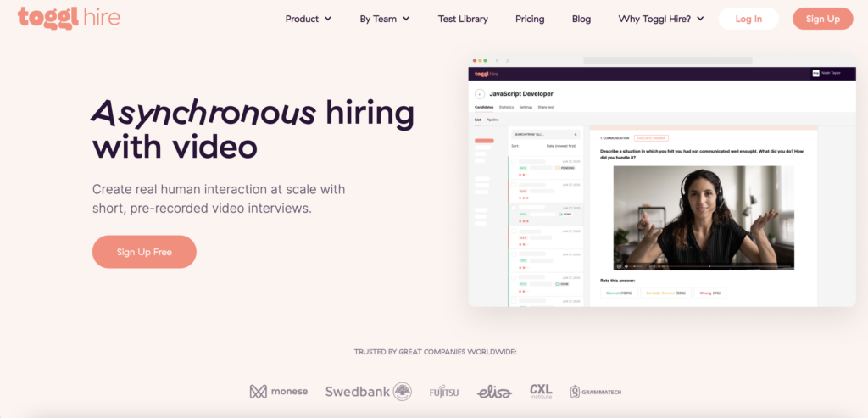Click the browser forward arrow in mockup window
Image resolution: width=868 pixels, height=418 pixels.
(507, 60)
